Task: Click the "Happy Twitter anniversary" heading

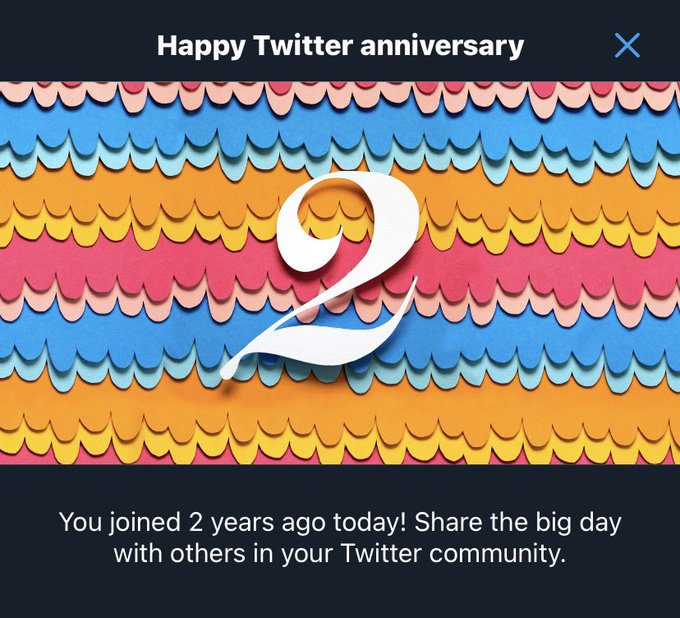Action: click(x=340, y=46)
